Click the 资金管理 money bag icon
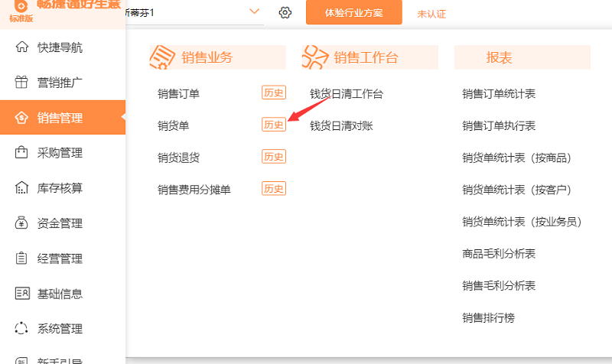Image resolution: width=612 pixels, height=364 pixels. pyautogui.click(x=21, y=223)
